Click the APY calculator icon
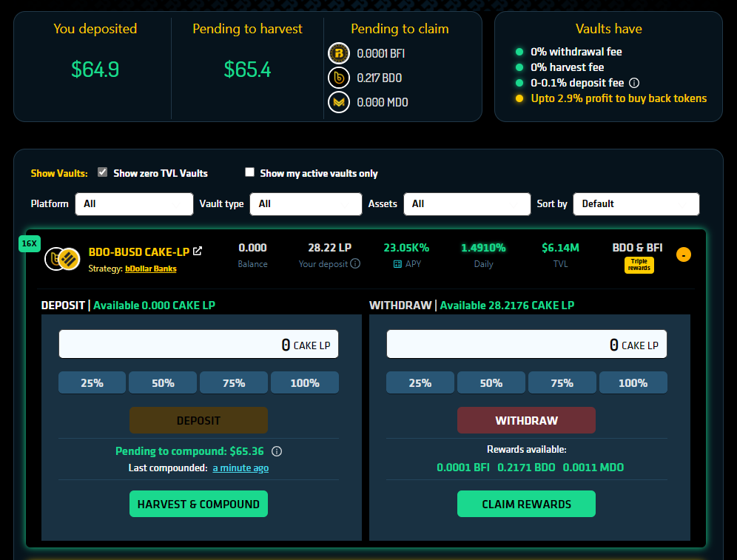The height and width of the screenshot is (560, 737). click(397, 264)
